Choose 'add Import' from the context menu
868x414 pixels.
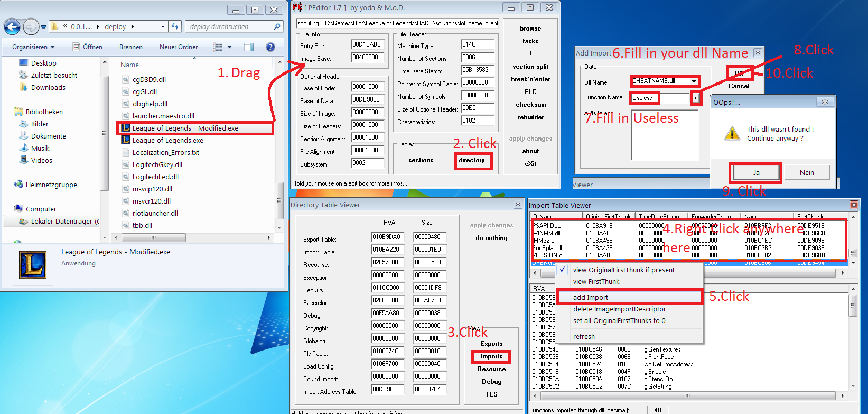coord(591,297)
